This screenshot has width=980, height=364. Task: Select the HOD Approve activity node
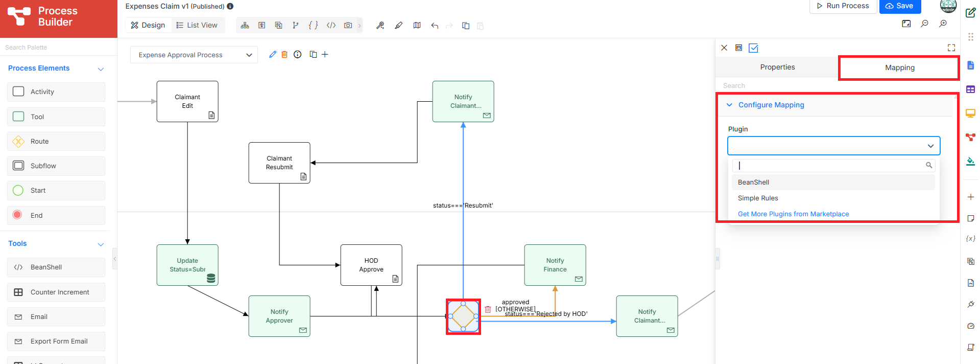coord(371,265)
